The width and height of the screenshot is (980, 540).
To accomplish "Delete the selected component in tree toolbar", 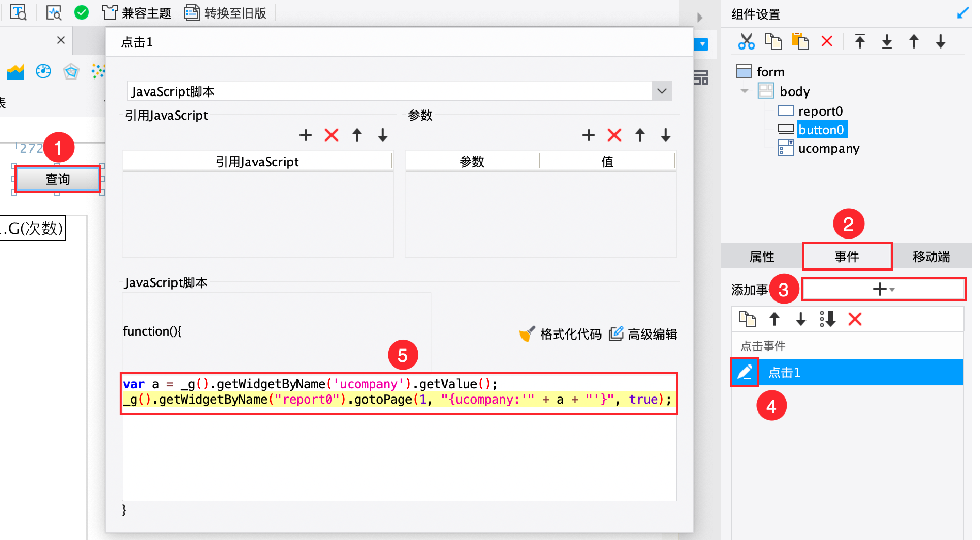I will click(x=827, y=41).
